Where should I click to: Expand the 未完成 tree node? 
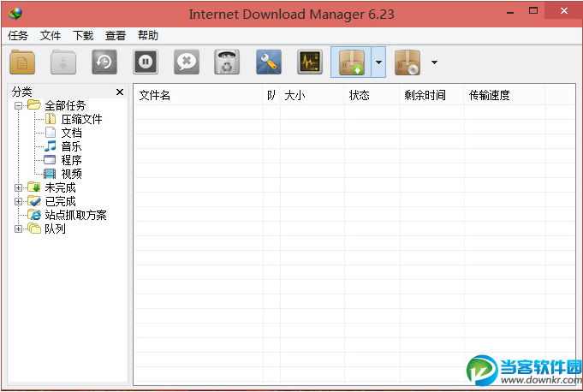tap(18, 188)
